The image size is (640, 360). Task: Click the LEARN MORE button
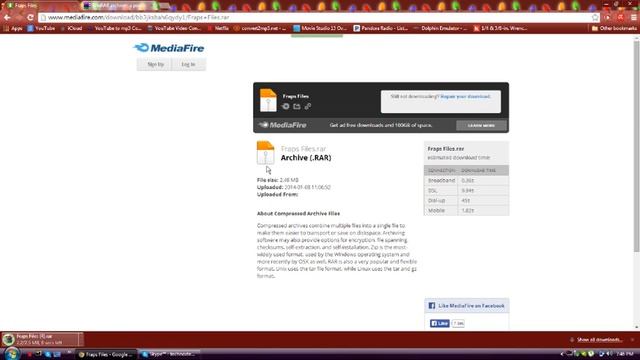click(x=481, y=126)
